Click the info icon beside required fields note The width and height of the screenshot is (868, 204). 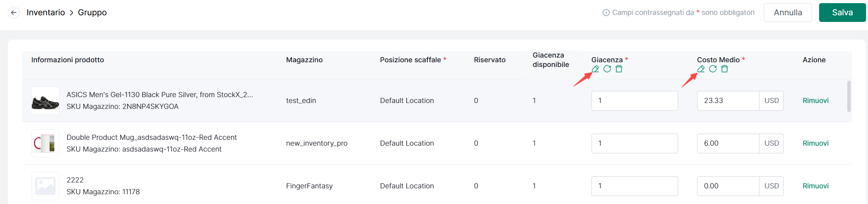coord(606,13)
